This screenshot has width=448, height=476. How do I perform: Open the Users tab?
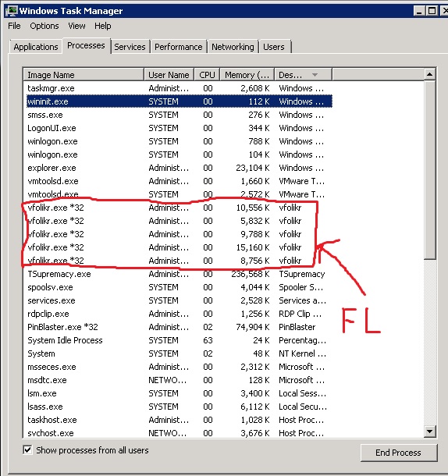[274, 47]
